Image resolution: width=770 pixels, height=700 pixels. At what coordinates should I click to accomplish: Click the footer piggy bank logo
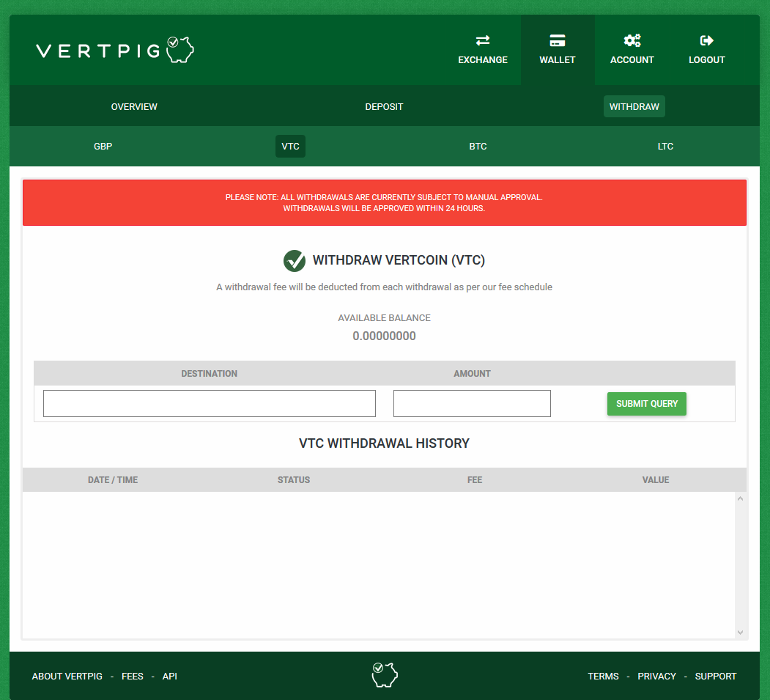pyautogui.click(x=385, y=674)
